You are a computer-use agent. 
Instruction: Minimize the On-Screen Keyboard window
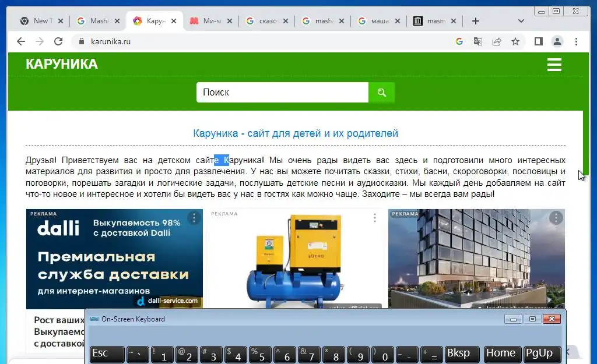(513, 319)
